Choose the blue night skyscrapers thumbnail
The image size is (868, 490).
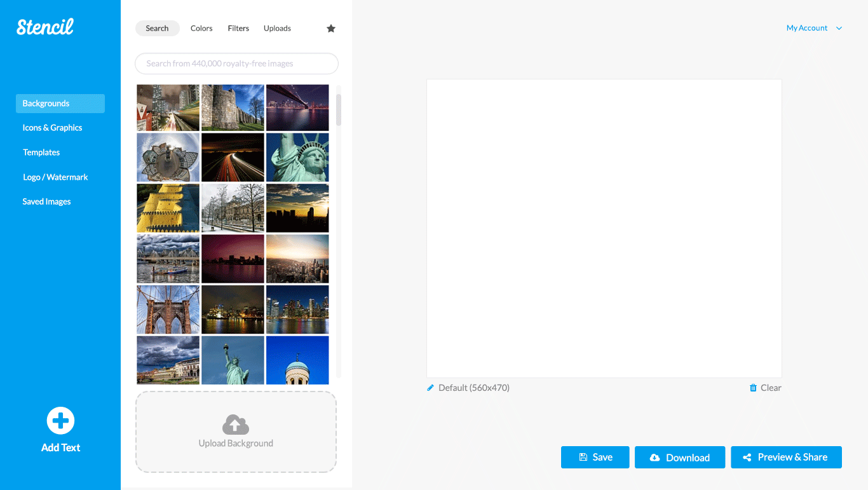[297, 310]
